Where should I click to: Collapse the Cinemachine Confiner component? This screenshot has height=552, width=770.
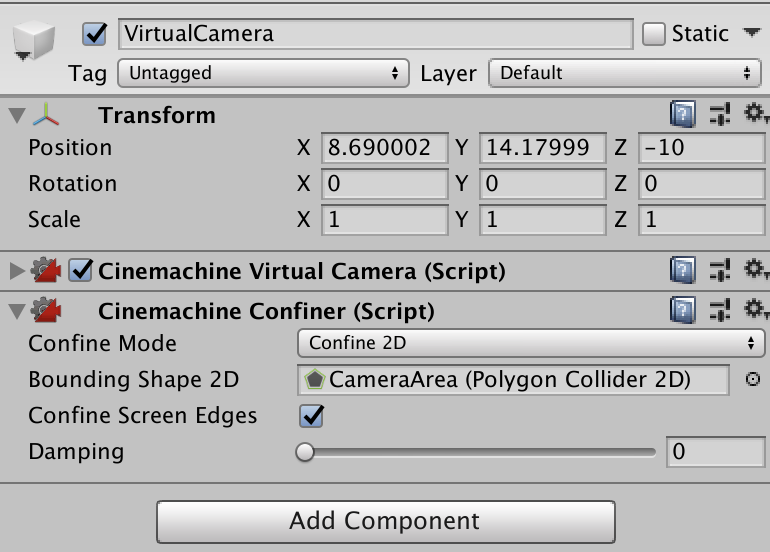17,311
